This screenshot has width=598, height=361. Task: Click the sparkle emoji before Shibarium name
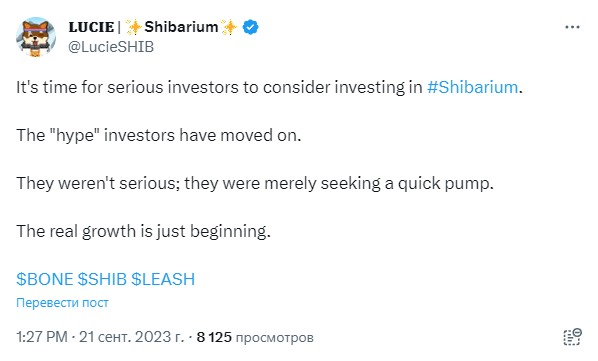pos(133,27)
